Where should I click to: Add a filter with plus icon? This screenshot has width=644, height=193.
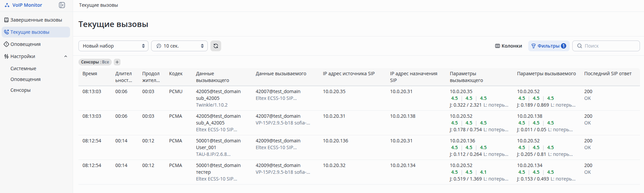click(x=117, y=62)
